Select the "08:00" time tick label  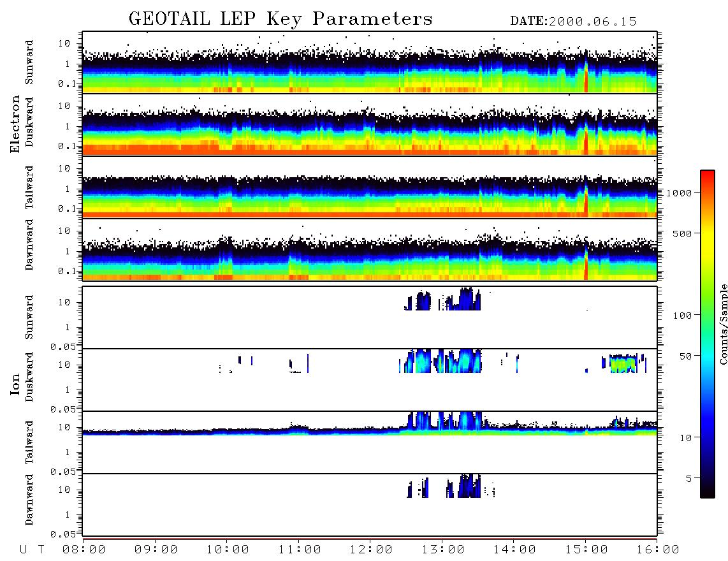coord(84,550)
